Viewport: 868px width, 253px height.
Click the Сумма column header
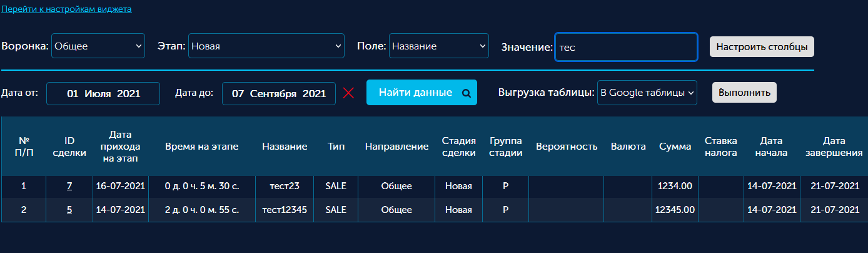[x=675, y=147]
